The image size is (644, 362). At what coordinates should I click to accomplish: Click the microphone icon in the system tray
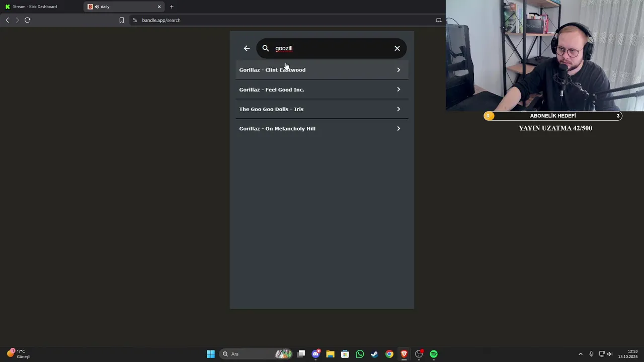[591, 354]
